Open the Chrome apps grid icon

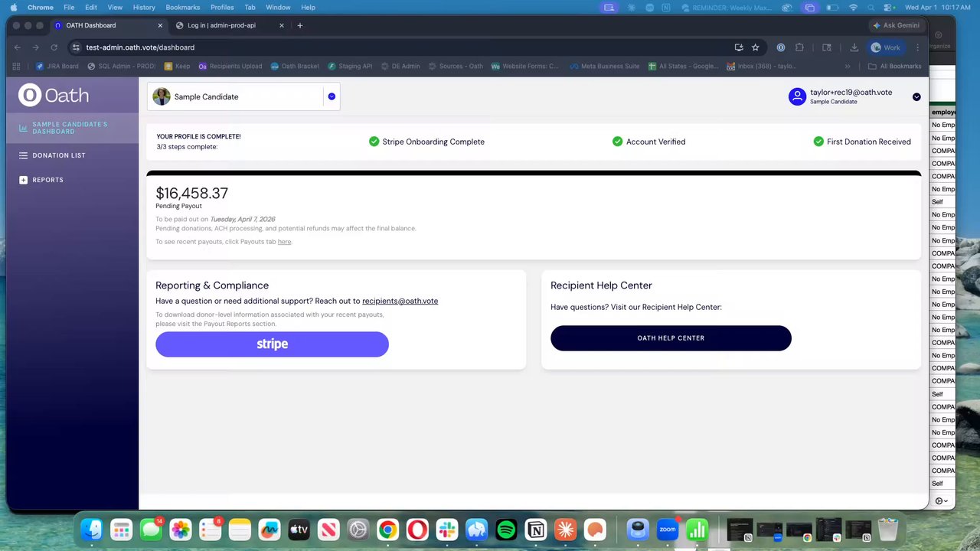tap(17, 67)
